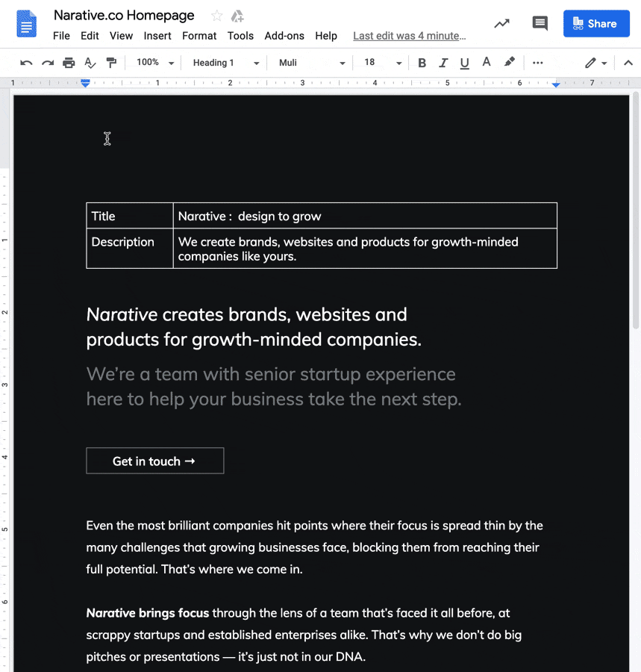Open the Heading 1 styles dropdown
This screenshot has height=672, width=641.
click(x=223, y=63)
